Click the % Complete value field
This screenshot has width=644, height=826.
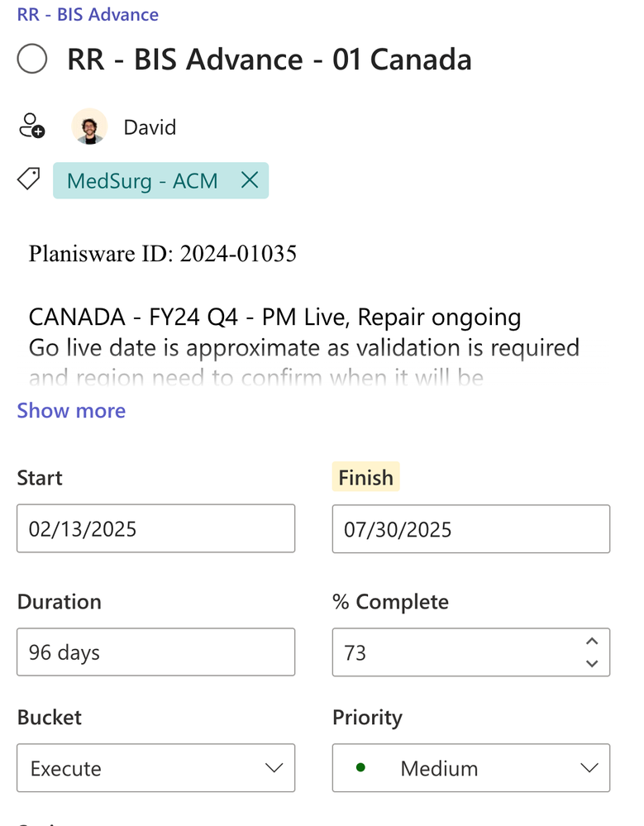(x=455, y=652)
